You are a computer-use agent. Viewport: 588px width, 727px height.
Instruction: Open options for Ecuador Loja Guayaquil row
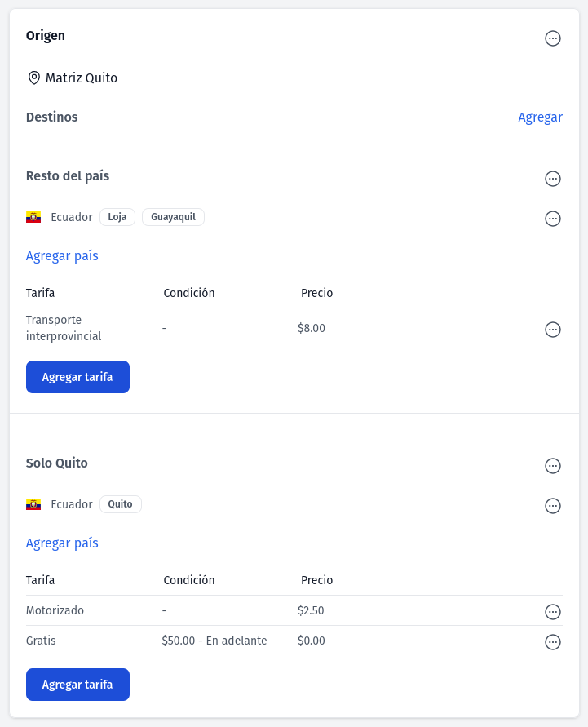[552, 219]
